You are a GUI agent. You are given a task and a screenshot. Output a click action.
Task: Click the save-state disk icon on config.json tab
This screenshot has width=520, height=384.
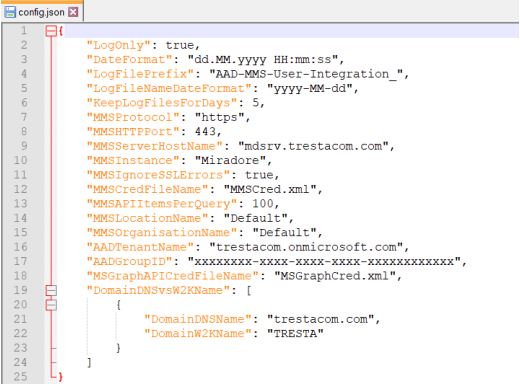(10, 12)
